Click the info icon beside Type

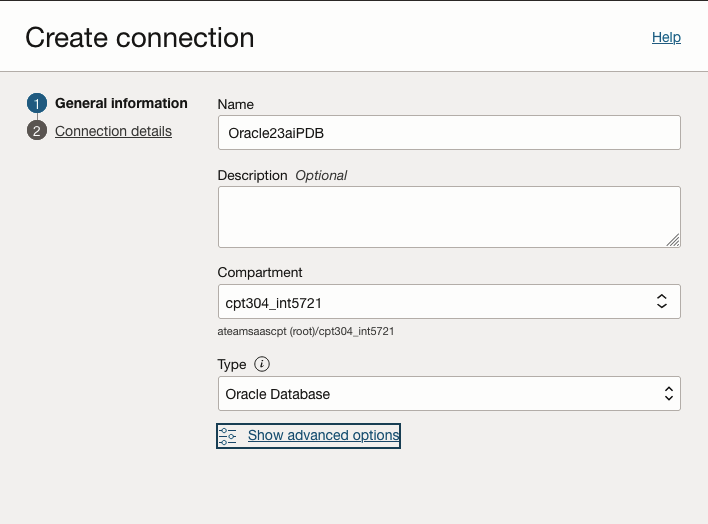tap(262, 364)
